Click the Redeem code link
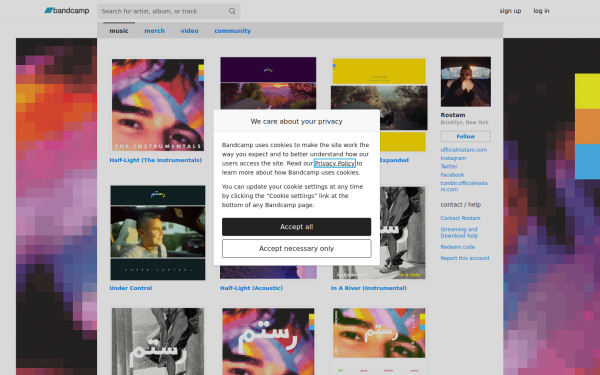The image size is (600, 375). (458, 247)
